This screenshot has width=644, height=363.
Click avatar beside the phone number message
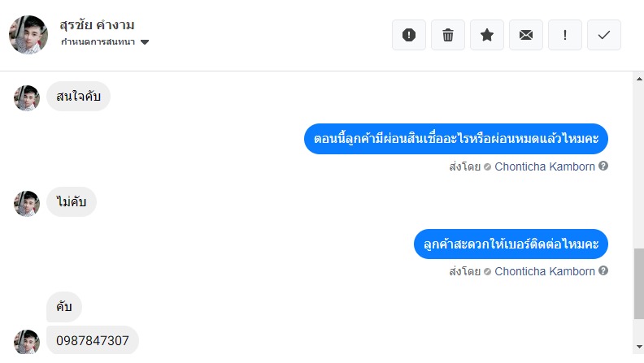(27, 341)
